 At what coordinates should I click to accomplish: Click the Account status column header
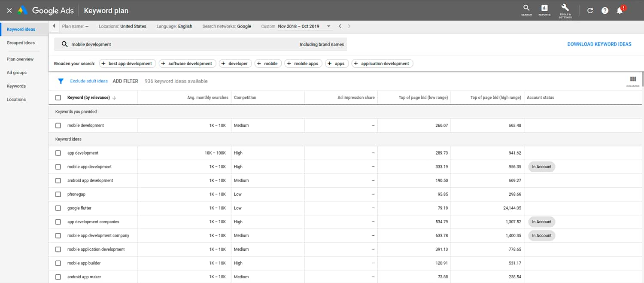point(541,97)
